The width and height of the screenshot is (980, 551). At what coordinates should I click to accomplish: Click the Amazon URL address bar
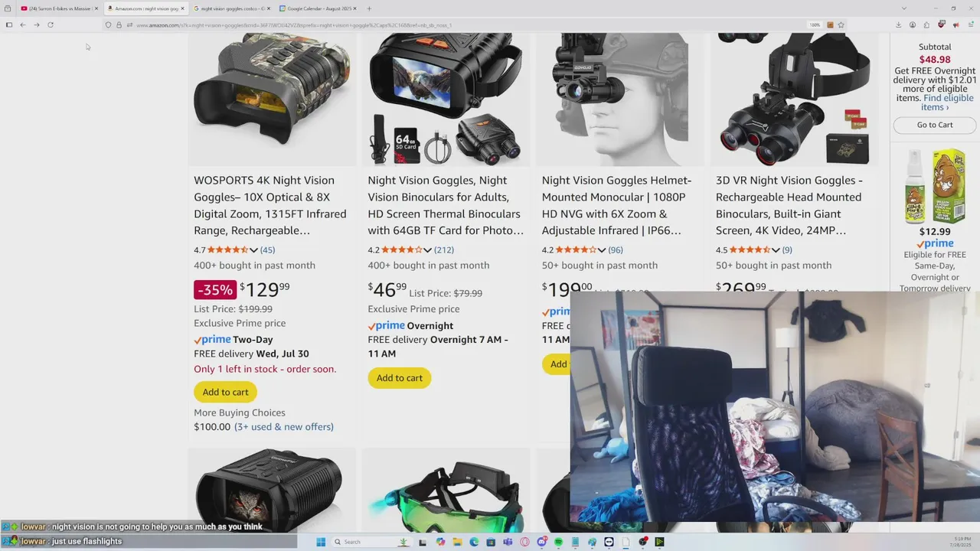(459, 24)
